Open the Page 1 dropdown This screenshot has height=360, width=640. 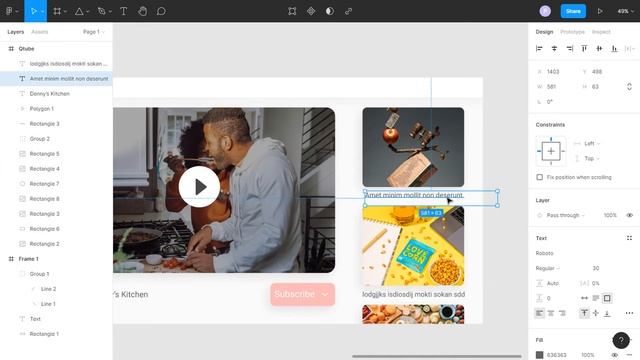coord(94,32)
